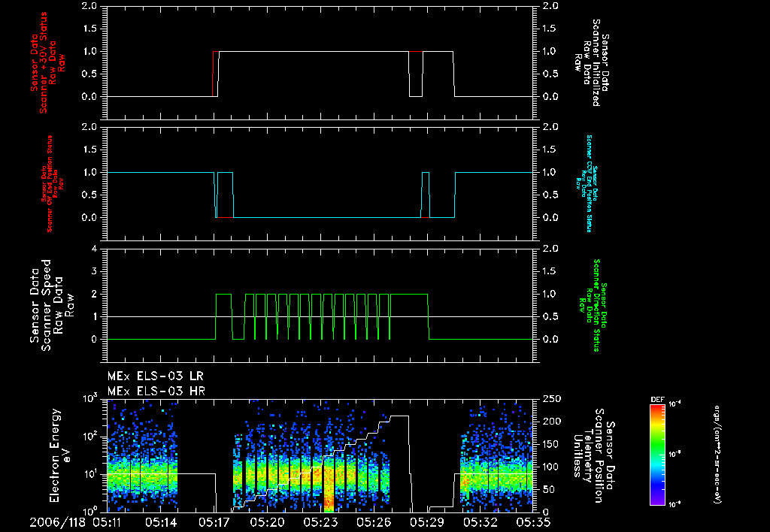
Task: Click the 05:20 time axis label
Action: [267, 522]
